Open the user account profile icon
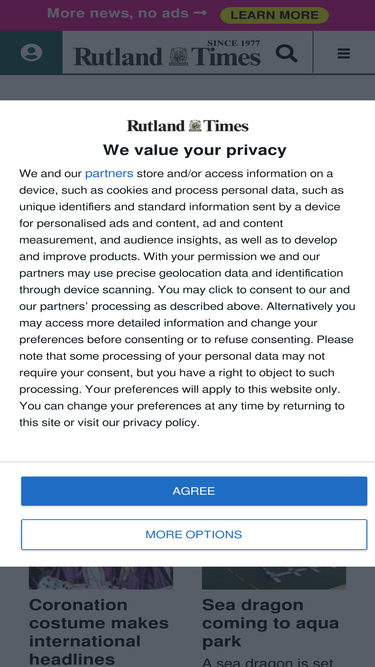 [31, 53]
